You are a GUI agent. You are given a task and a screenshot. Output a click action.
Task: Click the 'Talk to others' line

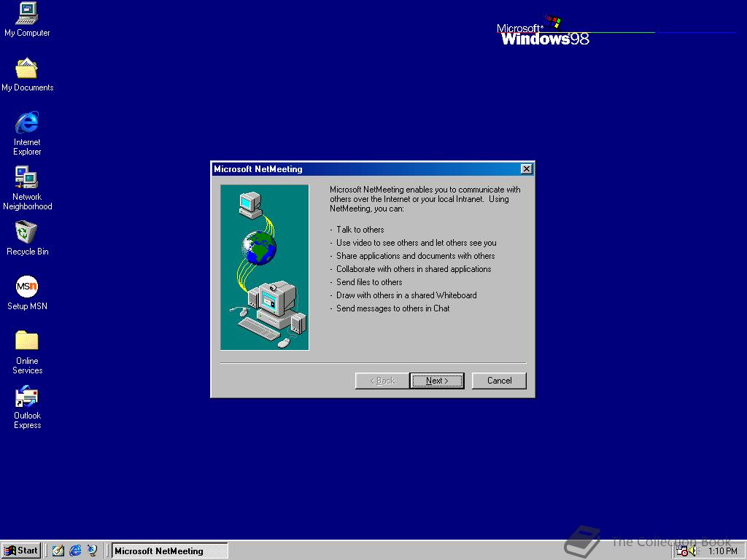[360, 230]
